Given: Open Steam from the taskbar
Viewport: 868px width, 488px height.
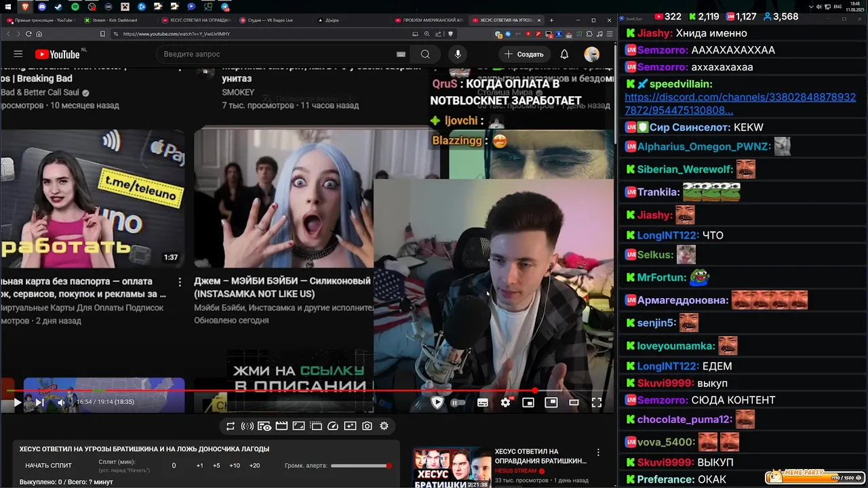Looking at the screenshot, I should click(x=58, y=7).
